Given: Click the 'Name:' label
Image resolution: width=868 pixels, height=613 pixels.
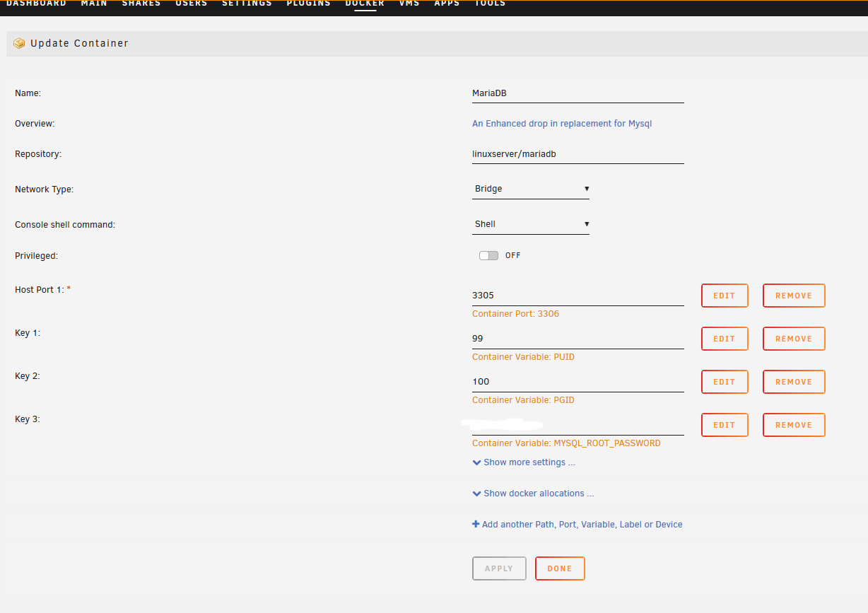Looking at the screenshot, I should (28, 93).
